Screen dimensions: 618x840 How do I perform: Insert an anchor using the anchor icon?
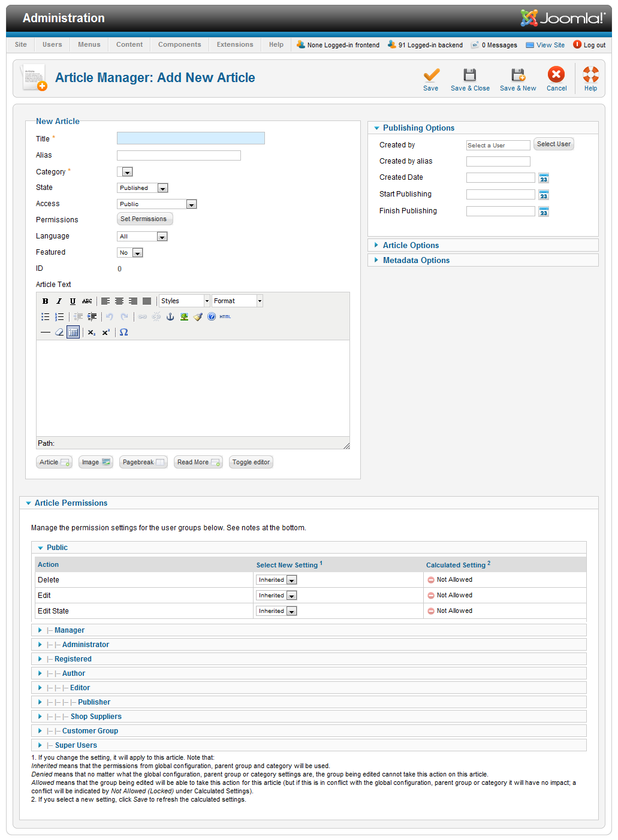(170, 317)
